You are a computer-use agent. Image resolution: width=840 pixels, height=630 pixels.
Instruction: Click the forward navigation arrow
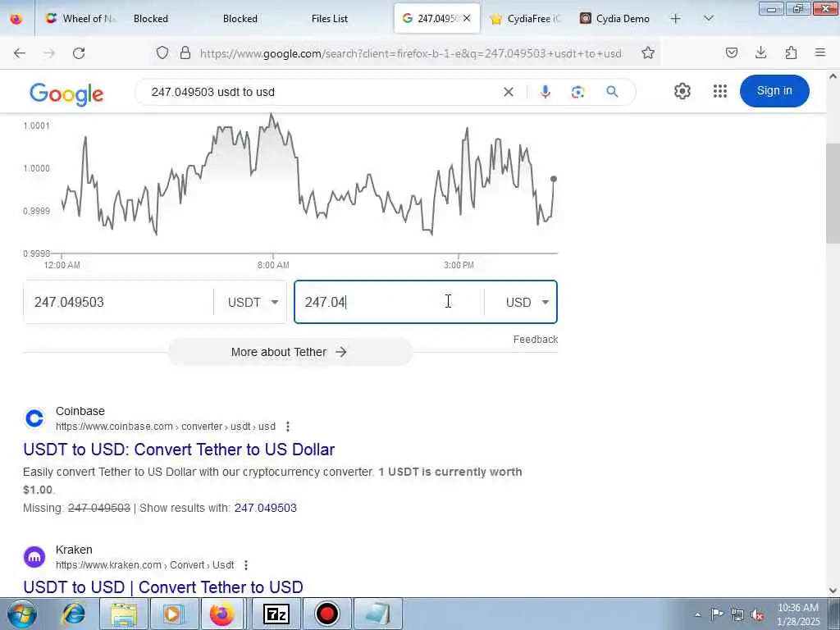49,53
